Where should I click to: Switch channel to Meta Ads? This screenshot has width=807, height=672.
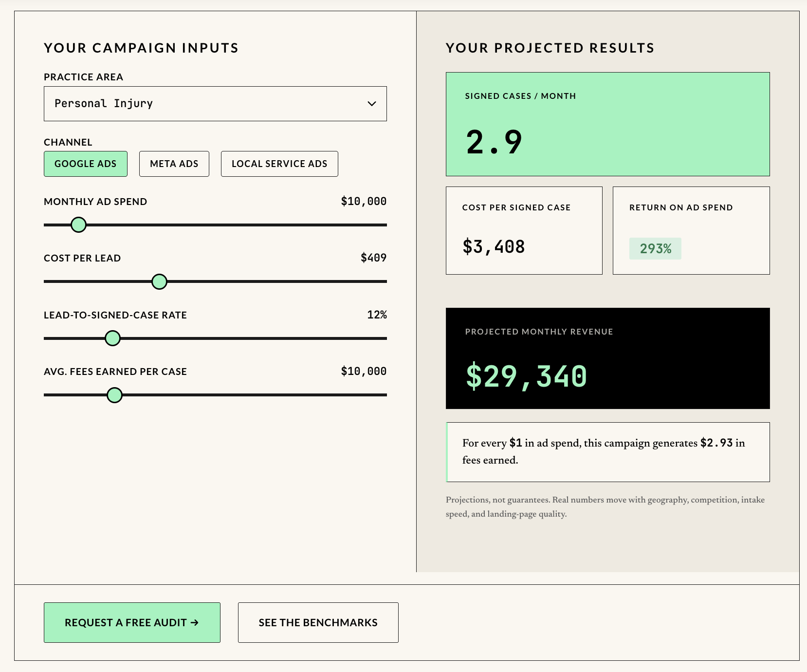click(174, 164)
